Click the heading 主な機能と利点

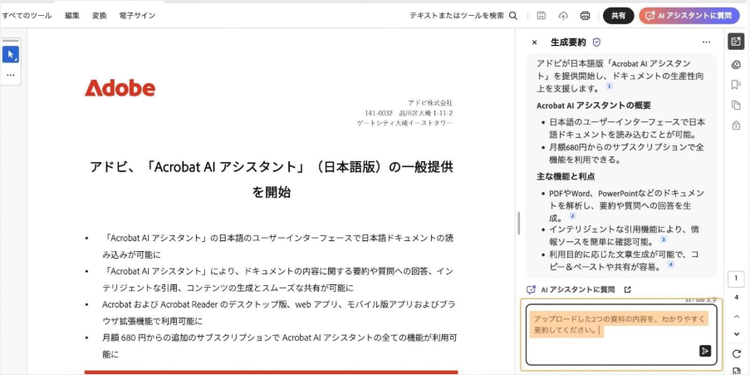(x=566, y=176)
